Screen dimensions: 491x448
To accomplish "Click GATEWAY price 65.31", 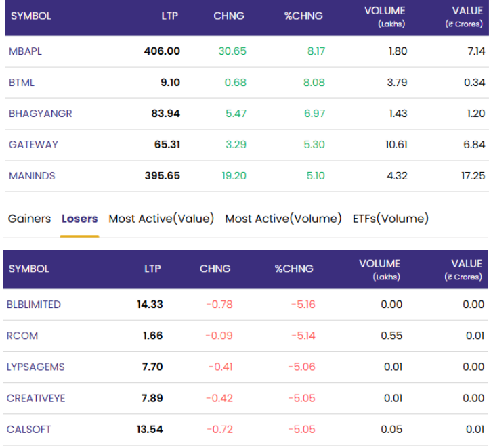I will click(167, 145).
